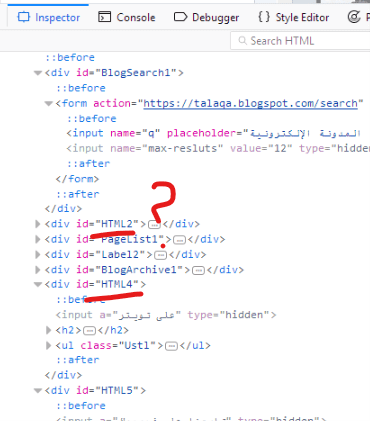The width and height of the screenshot is (370, 421).
Task: Collapse the HTML5 div node
Action: point(38,390)
